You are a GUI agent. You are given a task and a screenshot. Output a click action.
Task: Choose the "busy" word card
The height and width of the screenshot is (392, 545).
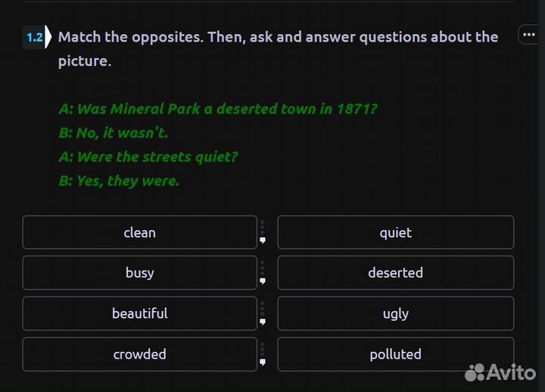(x=140, y=272)
